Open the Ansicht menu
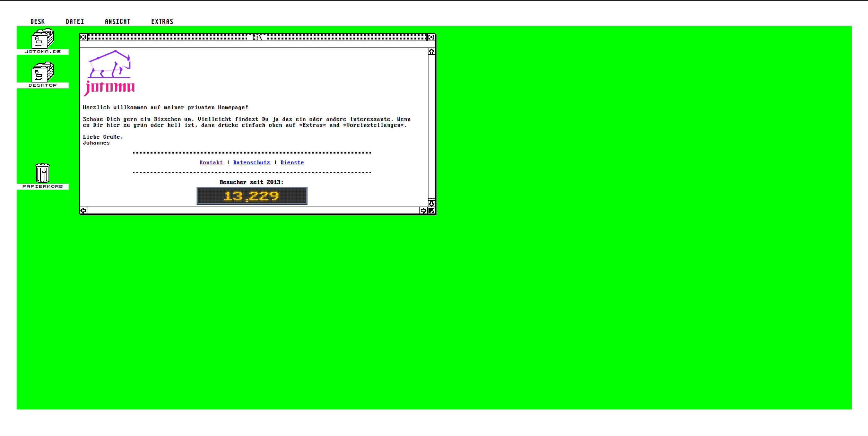The image size is (868, 436). [118, 21]
